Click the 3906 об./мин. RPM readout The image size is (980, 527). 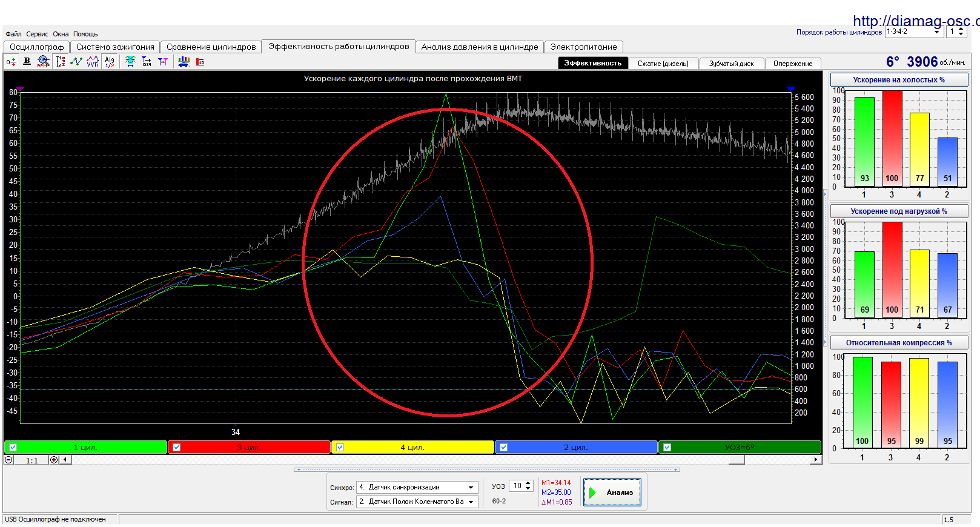coord(935,62)
